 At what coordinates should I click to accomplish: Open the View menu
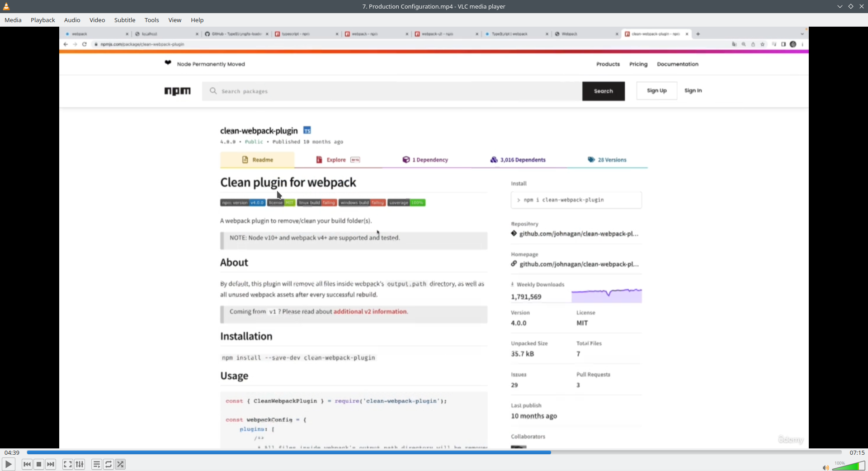pos(175,20)
